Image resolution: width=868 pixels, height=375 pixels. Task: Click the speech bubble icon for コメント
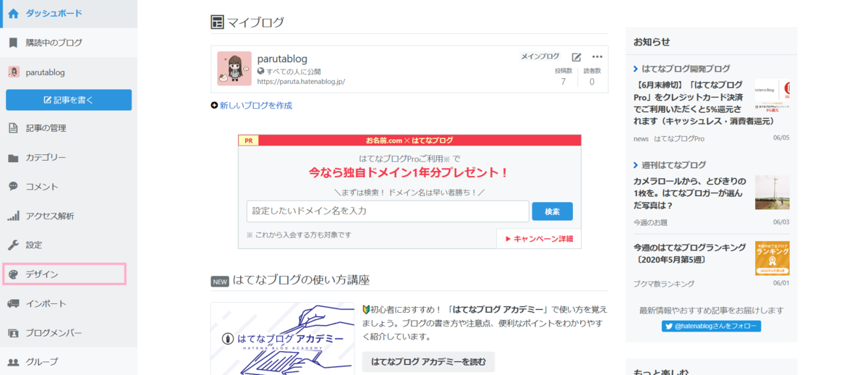click(13, 187)
